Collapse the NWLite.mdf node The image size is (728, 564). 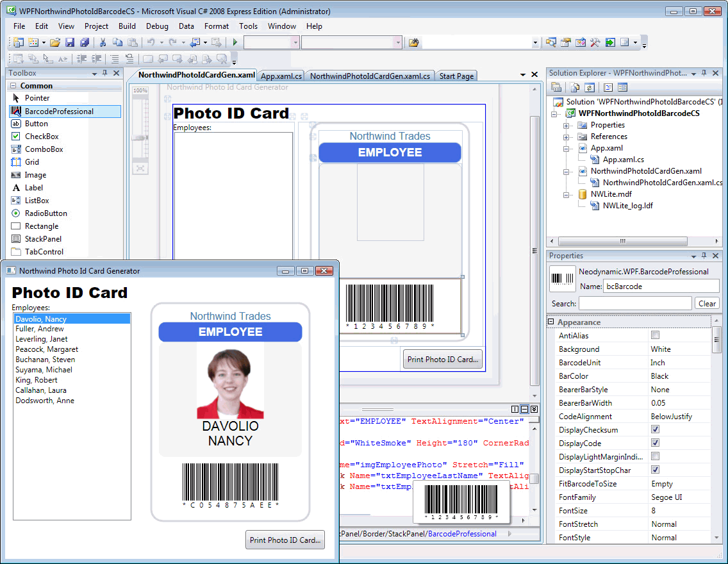coord(566,195)
